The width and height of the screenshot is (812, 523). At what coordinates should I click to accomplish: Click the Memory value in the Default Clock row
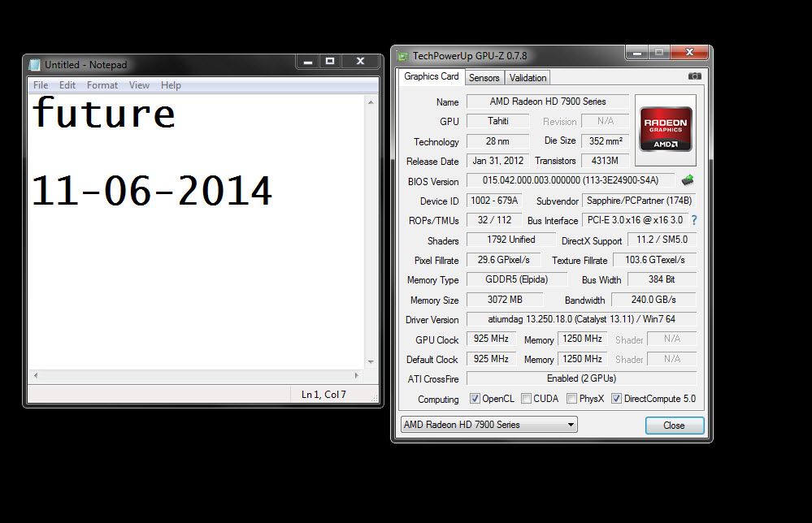(582, 359)
